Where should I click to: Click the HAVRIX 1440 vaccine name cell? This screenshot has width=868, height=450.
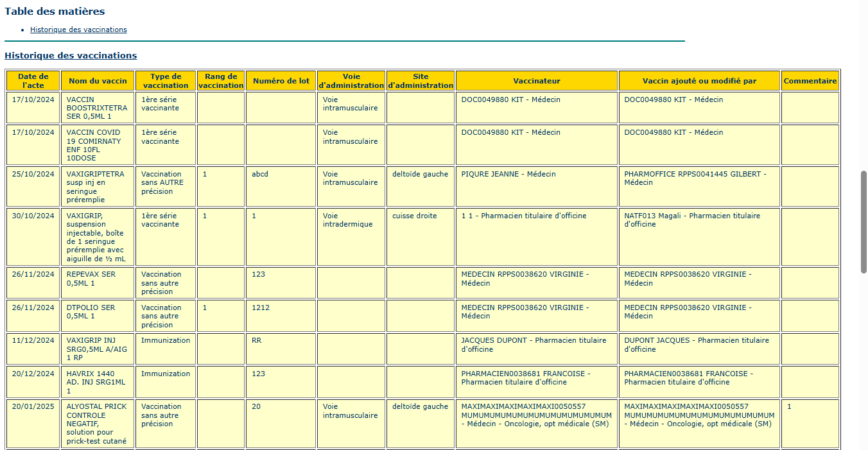pos(98,382)
